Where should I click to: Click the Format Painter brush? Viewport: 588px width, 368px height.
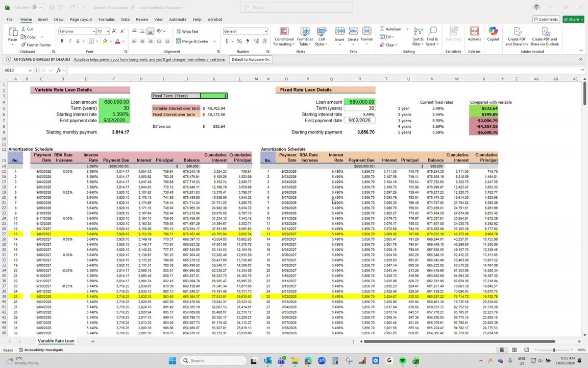[x=23, y=44]
